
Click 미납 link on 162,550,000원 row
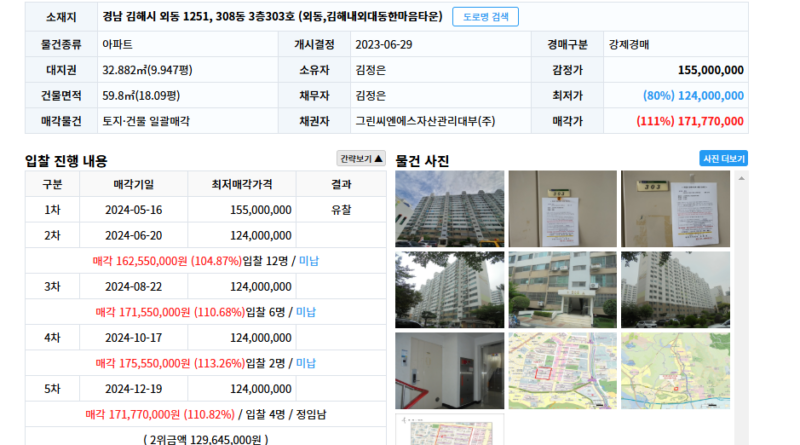(x=309, y=261)
